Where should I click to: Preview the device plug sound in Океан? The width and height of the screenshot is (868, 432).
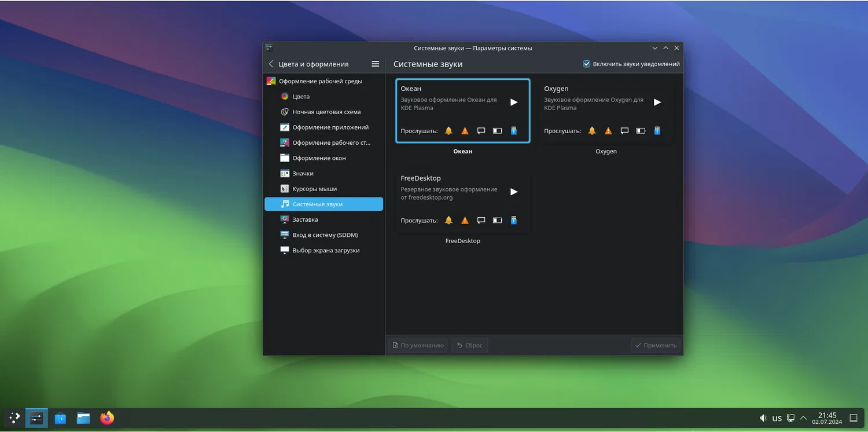513,131
